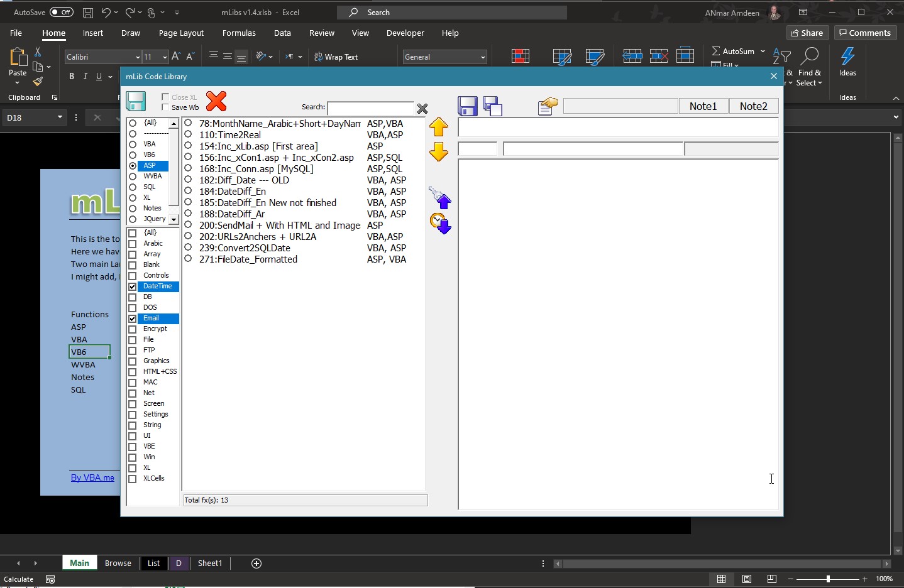Screen dimensions: 904x588
Task: Uncheck the DateTime tag checkbox
Action: coord(133,286)
